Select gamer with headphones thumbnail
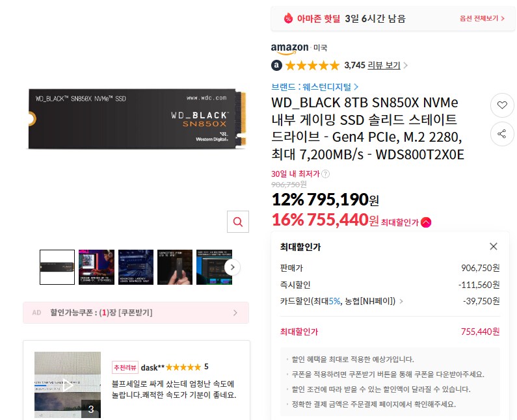 click(x=96, y=267)
